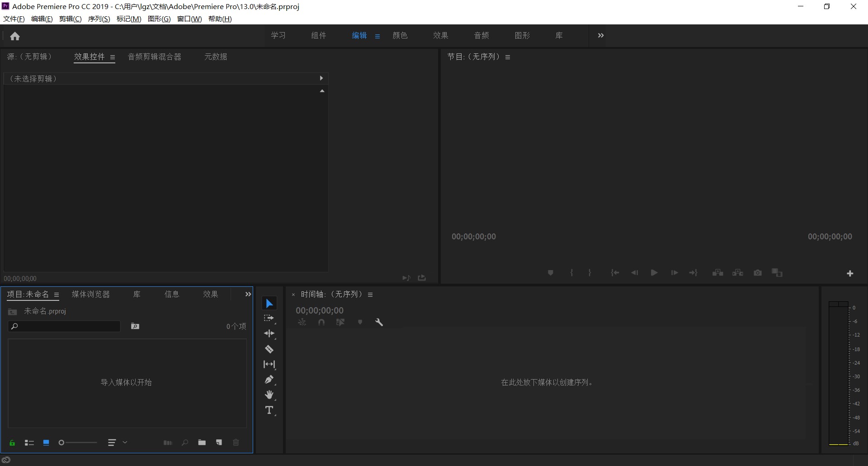The height and width of the screenshot is (466, 868).
Task: Select the Hand tool
Action: click(x=269, y=395)
